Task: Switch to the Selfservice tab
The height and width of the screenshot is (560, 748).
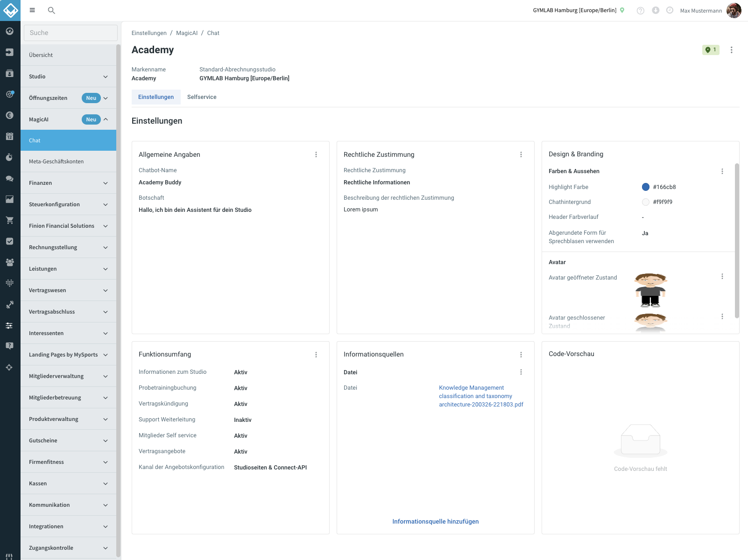Action: [x=202, y=97]
